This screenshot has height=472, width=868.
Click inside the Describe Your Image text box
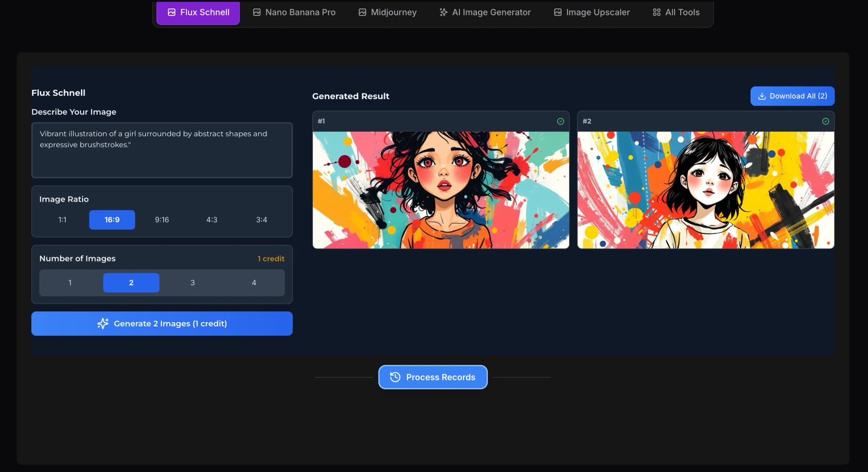(x=162, y=150)
